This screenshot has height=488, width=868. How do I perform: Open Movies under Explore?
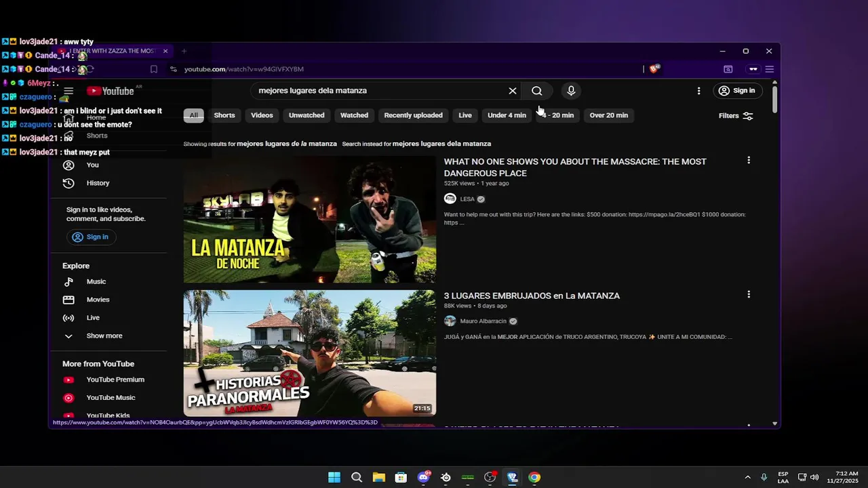[98, 300]
